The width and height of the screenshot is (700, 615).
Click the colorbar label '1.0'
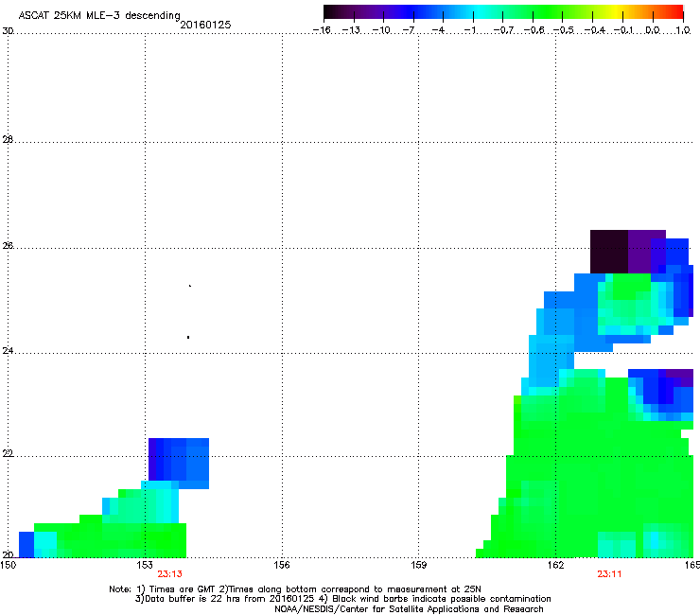pyautogui.click(x=683, y=30)
